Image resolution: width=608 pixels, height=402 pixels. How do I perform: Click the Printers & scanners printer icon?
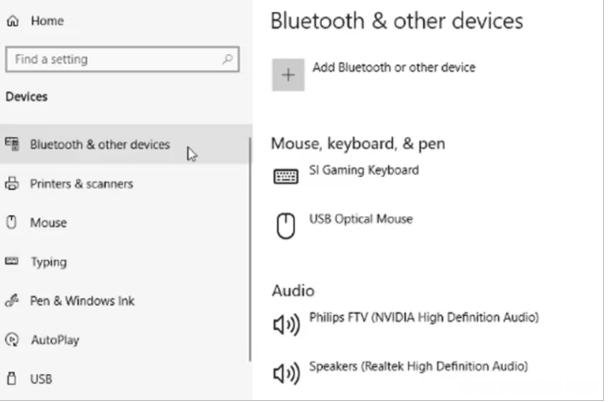click(12, 183)
